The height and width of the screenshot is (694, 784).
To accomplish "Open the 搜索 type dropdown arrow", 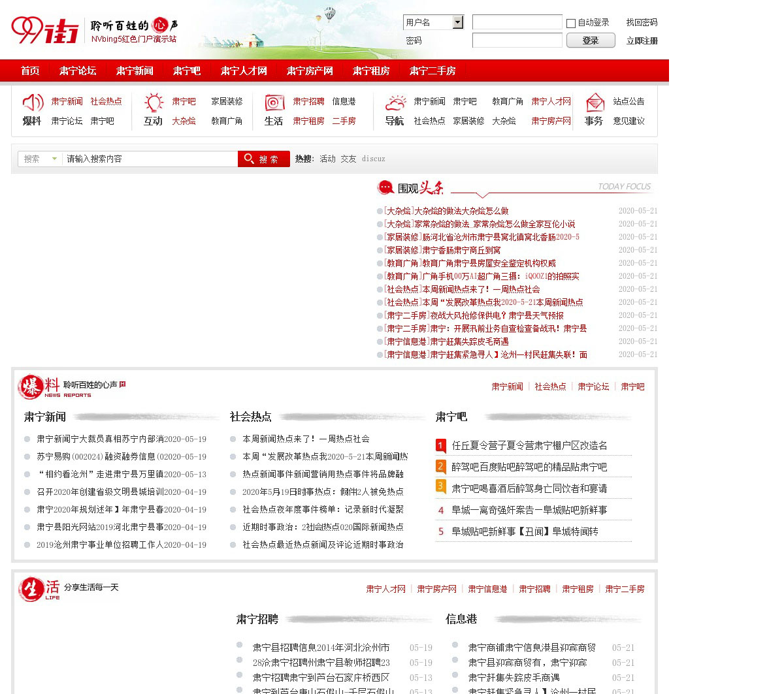I will (54, 159).
